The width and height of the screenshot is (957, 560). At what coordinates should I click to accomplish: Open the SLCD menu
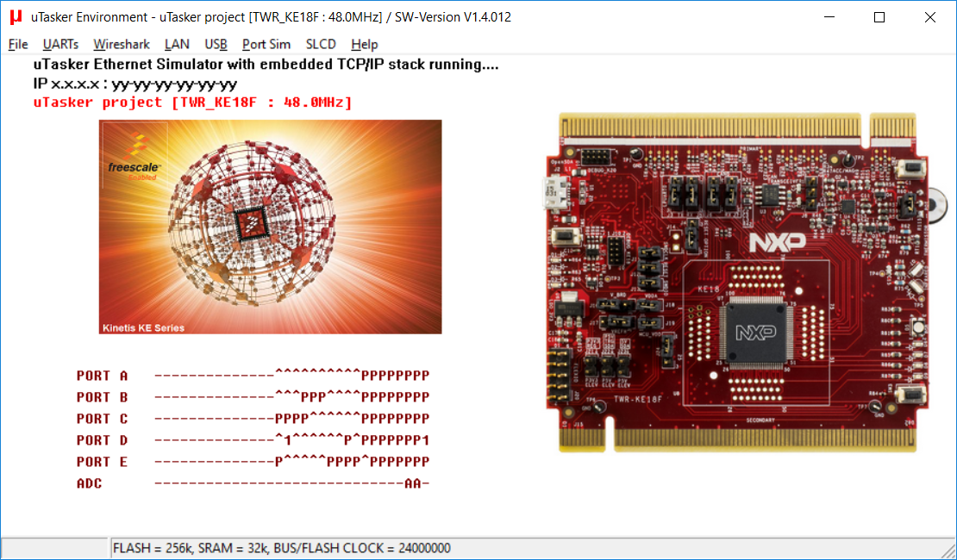321,44
